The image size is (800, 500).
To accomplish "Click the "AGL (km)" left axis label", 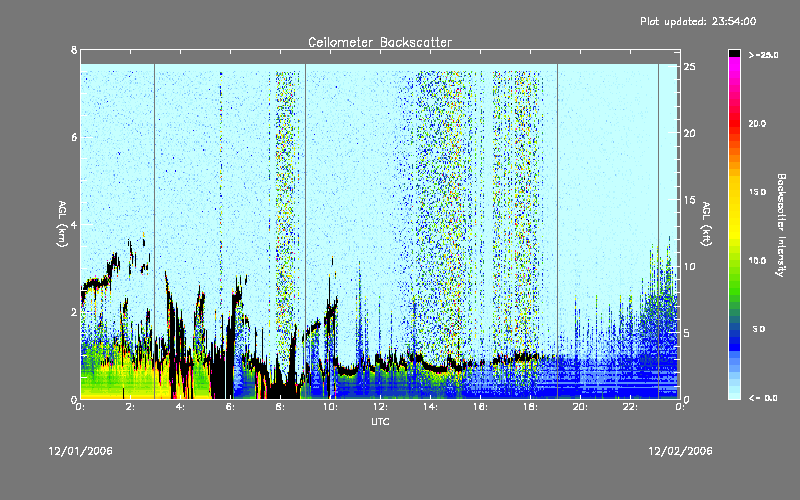I will [62, 224].
